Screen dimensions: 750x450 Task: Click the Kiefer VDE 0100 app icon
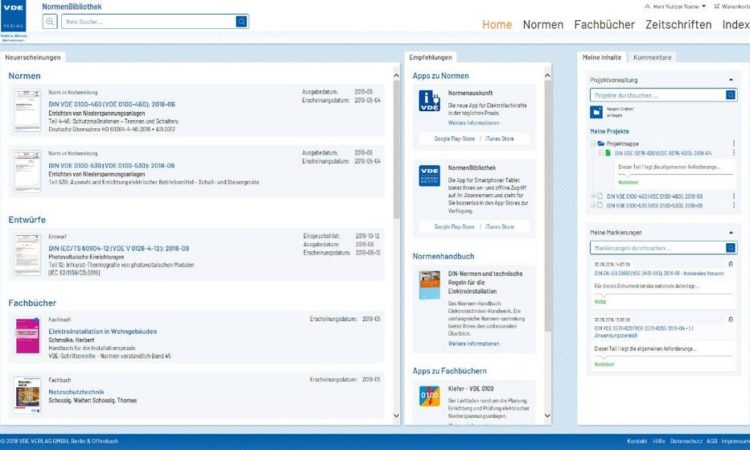[x=429, y=396]
